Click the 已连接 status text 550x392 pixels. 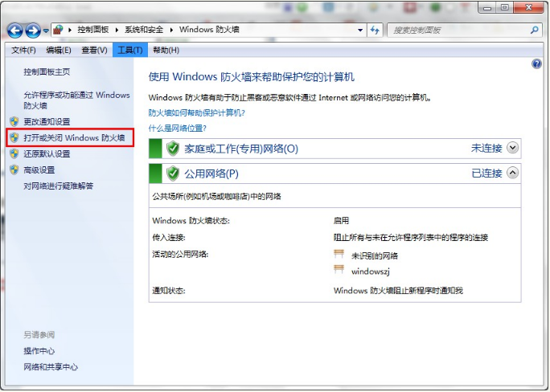pos(486,173)
